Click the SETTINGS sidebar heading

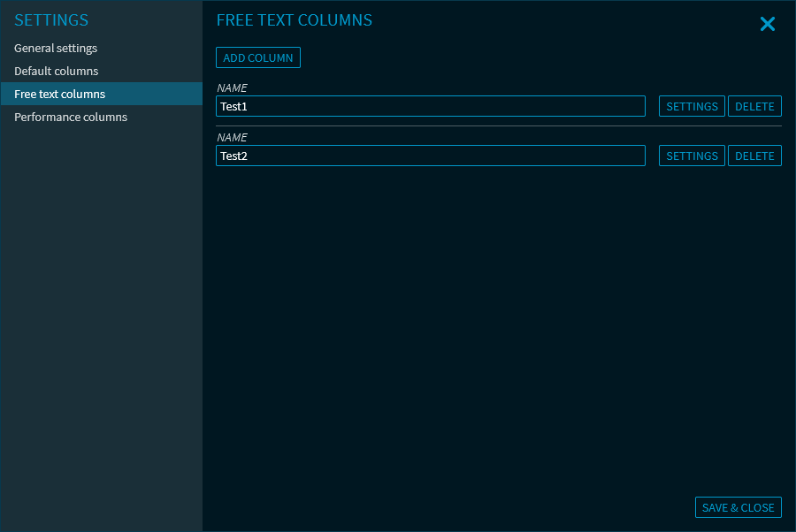51,20
